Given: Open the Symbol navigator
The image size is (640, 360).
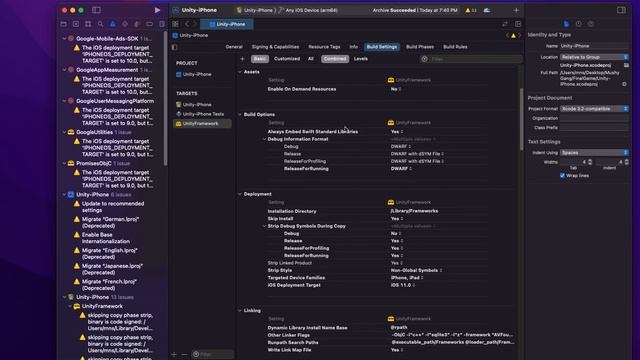Looking at the screenshot, I should point(88,24).
